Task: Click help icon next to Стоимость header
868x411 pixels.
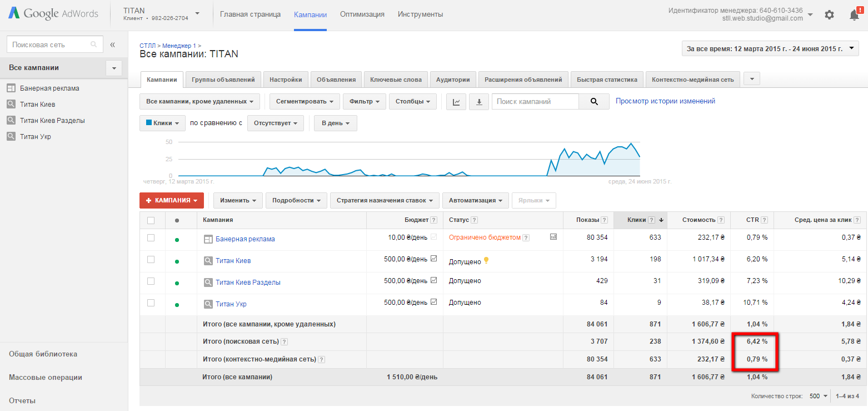Action: pos(721,220)
